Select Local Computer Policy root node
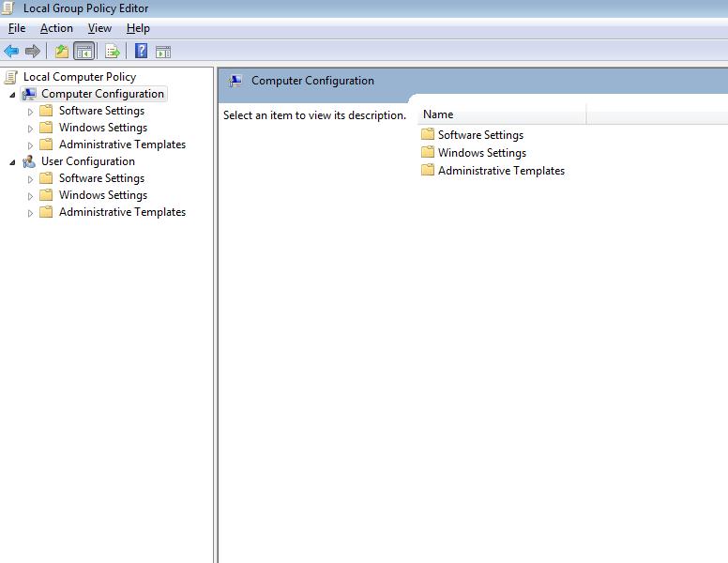Viewport: 728px width, 563px height. point(80,77)
